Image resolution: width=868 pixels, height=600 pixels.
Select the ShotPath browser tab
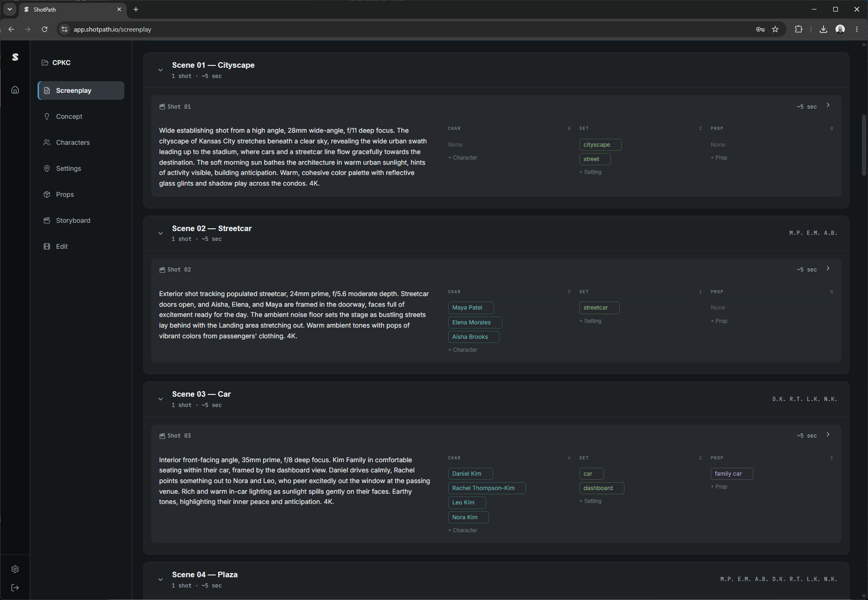[72, 9]
